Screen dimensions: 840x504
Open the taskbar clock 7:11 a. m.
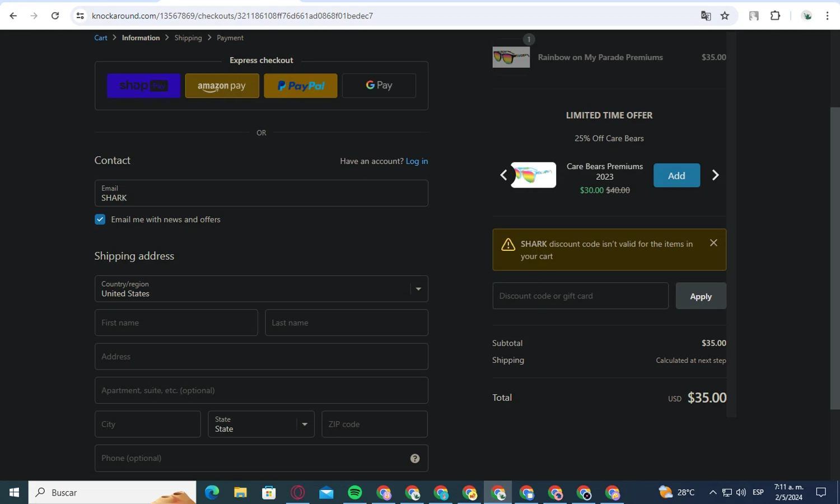pyautogui.click(x=788, y=492)
